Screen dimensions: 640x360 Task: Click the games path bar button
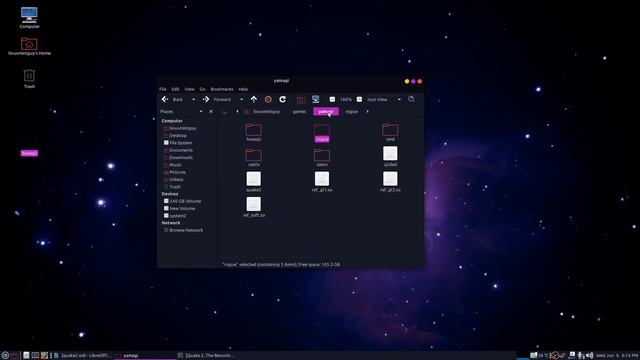tap(299, 111)
